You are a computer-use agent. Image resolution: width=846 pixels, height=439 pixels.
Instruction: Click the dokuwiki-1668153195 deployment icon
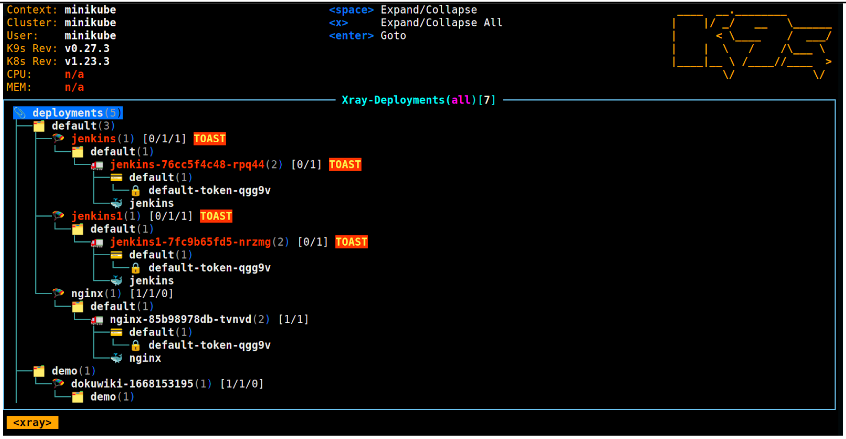pos(58,384)
